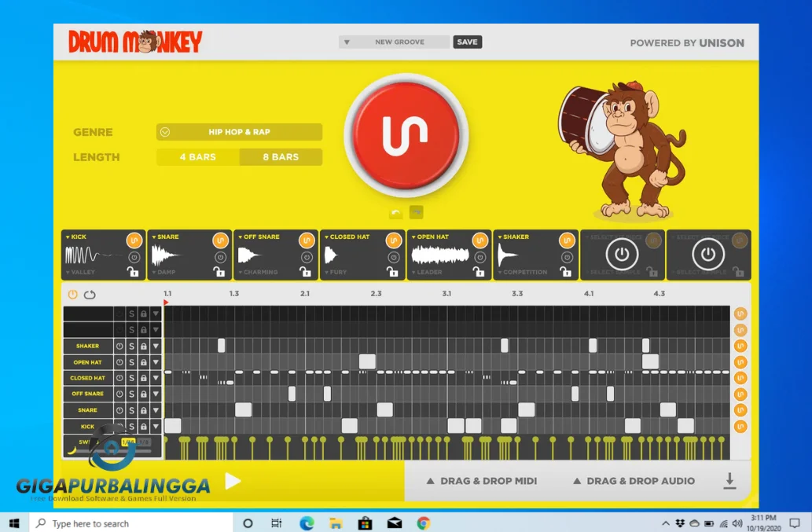Click the red playhead marker at 1.1

click(166, 303)
